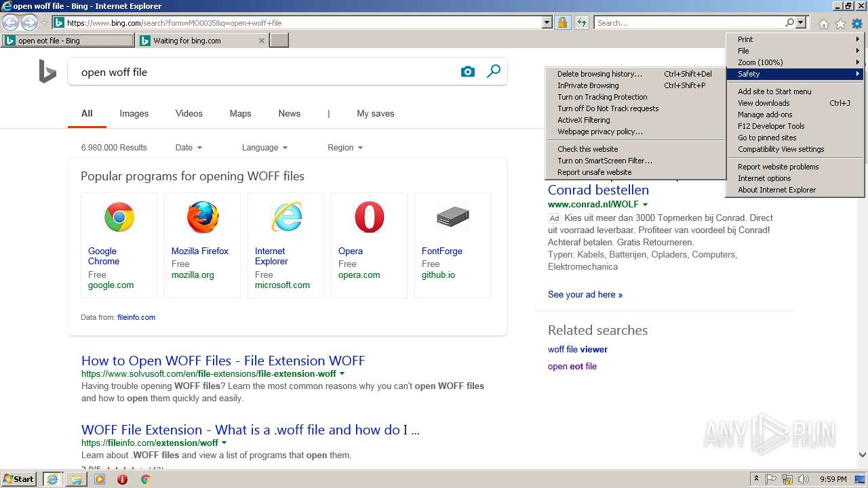The height and width of the screenshot is (488, 868).
Task: Click the Bing search query field
Action: point(264,72)
